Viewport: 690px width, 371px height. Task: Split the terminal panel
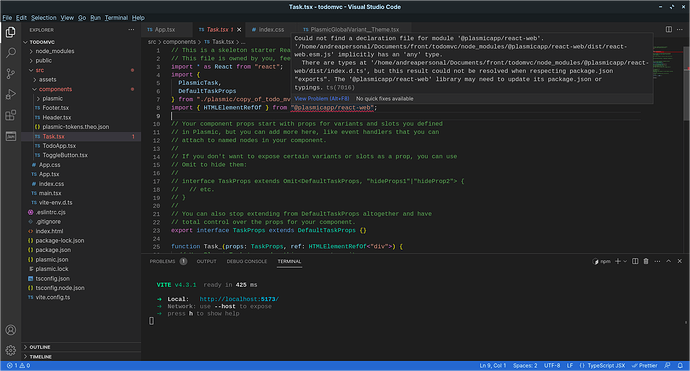635,261
